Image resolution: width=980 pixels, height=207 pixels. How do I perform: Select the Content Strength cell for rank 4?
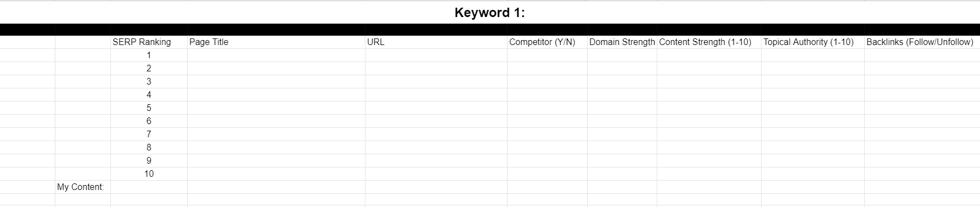pyautogui.click(x=709, y=95)
